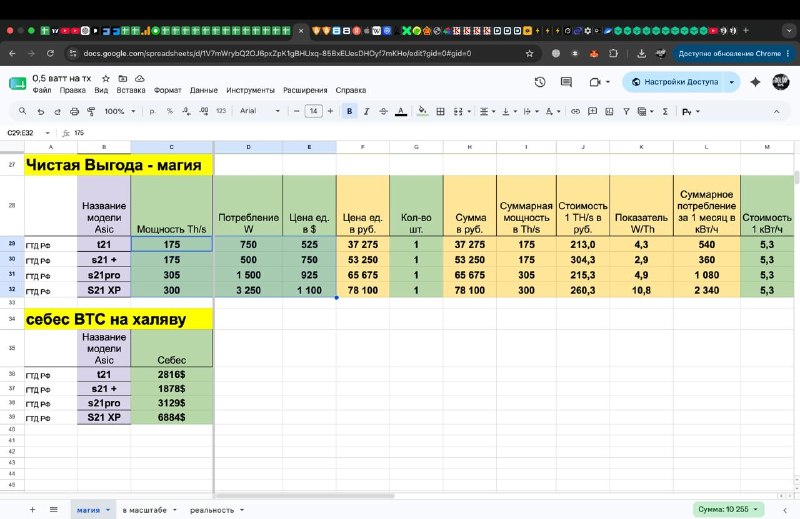800x519 pixels.
Task: Toggle bold formatting
Action: pyautogui.click(x=349, y=111)
